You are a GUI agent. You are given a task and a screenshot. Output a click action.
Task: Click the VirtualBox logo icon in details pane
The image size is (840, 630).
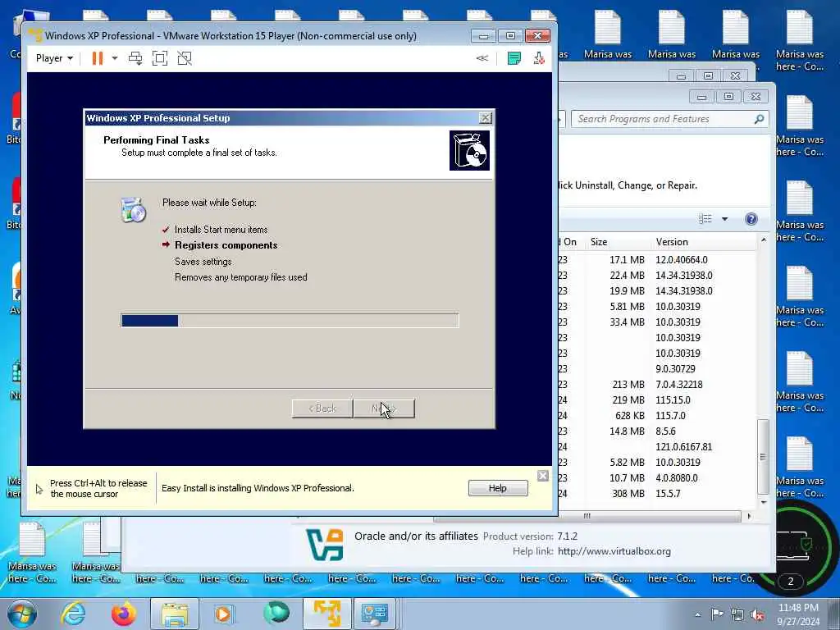click(x=325, y=545)
